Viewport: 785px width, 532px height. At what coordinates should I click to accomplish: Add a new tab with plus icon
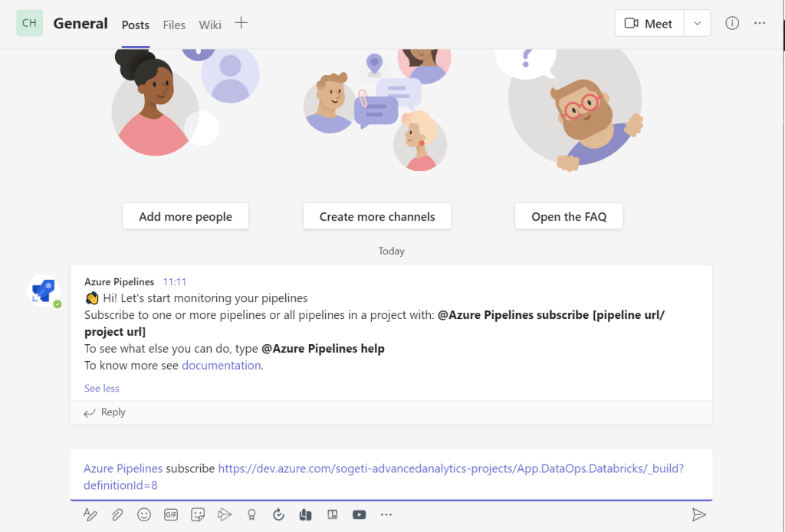coord(241,23)
